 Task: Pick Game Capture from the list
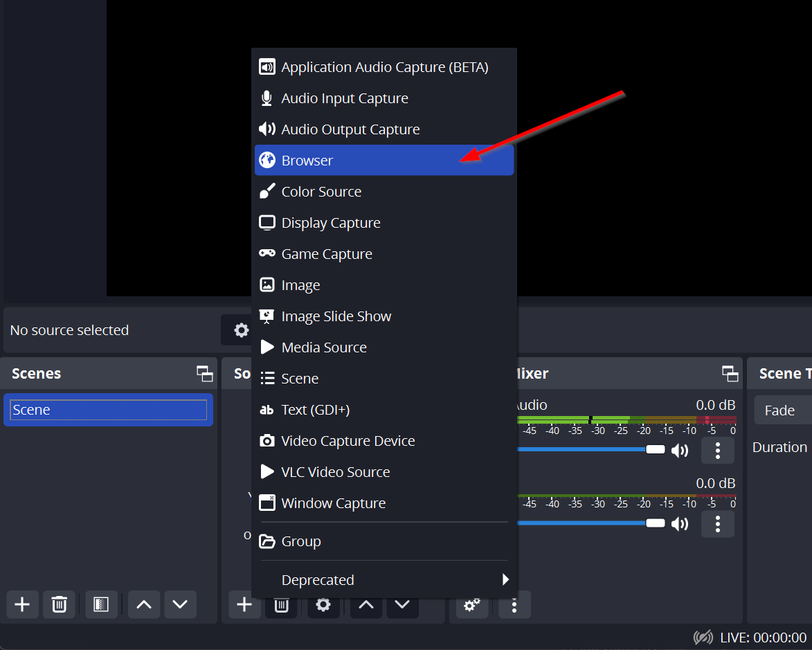(327, 254)
